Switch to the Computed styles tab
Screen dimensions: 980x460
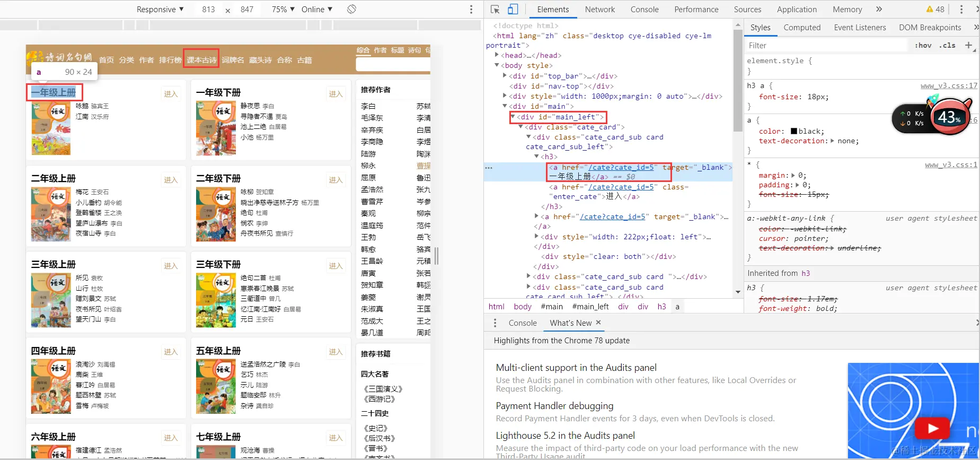pos(802,28)
